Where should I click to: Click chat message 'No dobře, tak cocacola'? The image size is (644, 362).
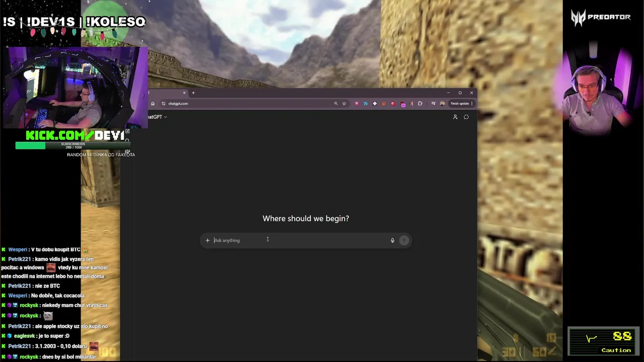[58, 296]
